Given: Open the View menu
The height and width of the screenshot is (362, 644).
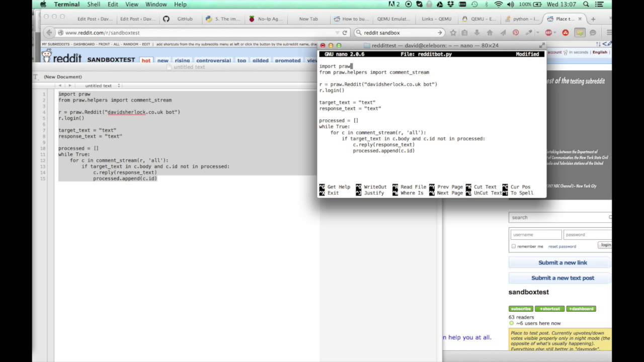Looking at the screenshot, I should [x=132, y=4].
